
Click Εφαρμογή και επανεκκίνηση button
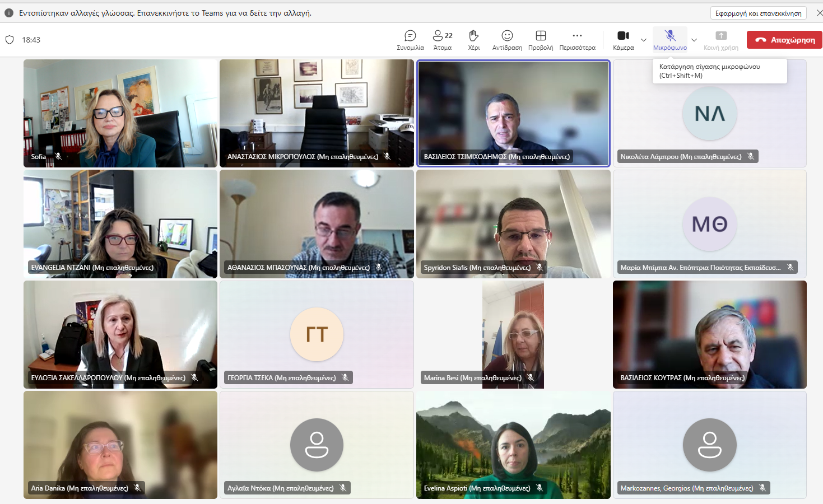(x=758, y=13)
